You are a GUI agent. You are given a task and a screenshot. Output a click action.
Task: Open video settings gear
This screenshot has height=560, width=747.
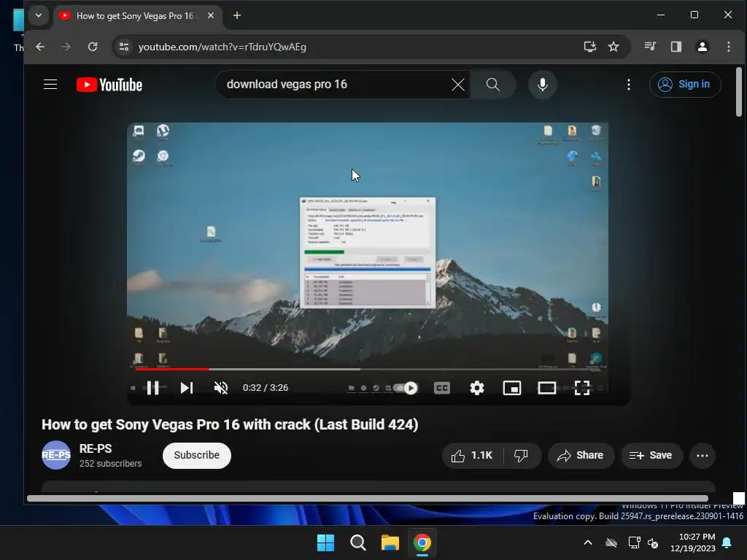point(477,388)
